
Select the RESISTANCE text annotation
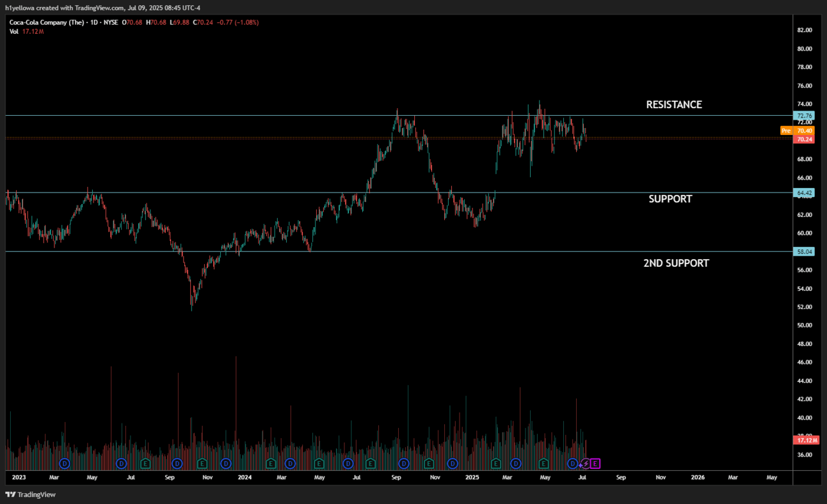[674, 104]
